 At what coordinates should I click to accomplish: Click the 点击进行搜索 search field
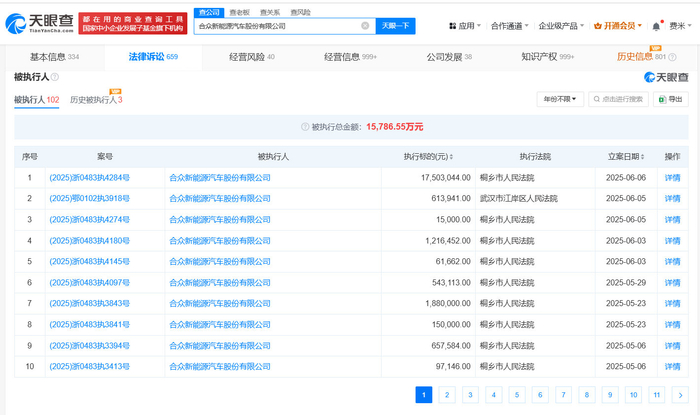coord(622,100)
